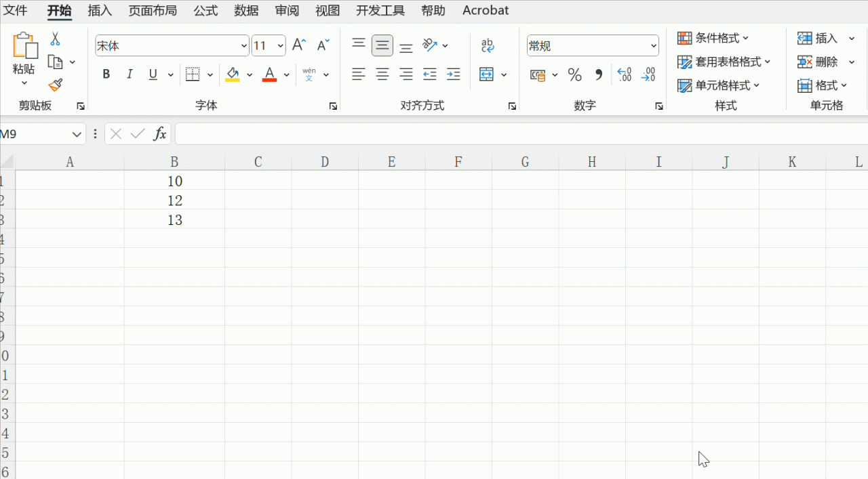This screenshot has width=868, height=479.
Task: Select cell B2 containing 12
Action: [x=174, y=201]
